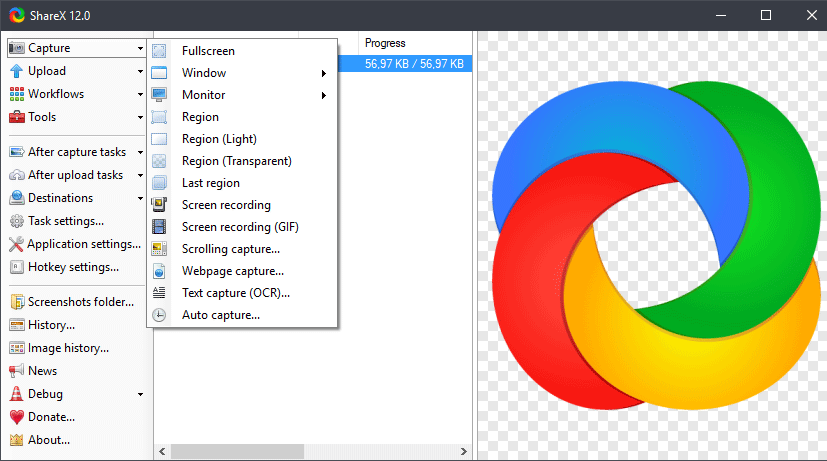Click the Region (Light) icon
827x461 pixels.
(159, 139)
